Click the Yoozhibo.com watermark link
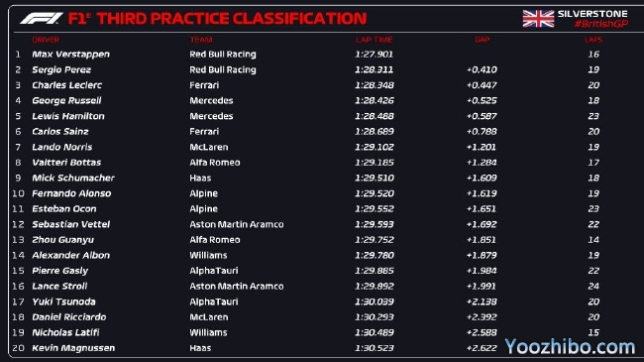The height and width of the screenshot is (362, 644). point(570,347)
